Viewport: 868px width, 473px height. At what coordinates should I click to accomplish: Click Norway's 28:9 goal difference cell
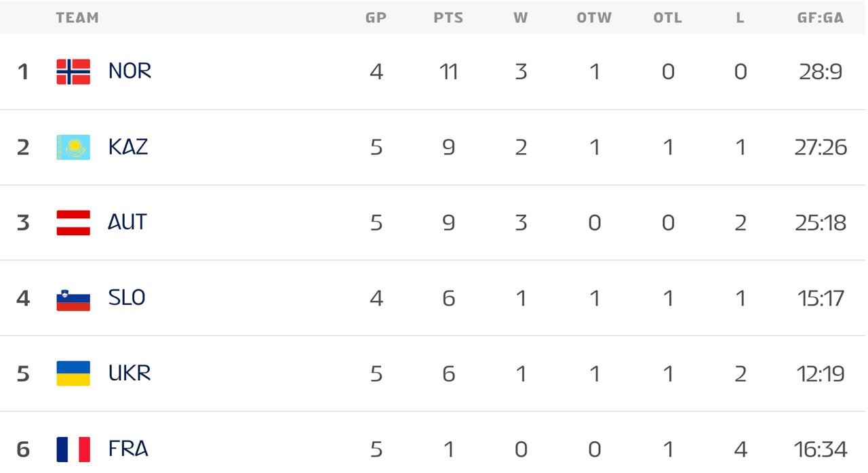pos(821,71)
